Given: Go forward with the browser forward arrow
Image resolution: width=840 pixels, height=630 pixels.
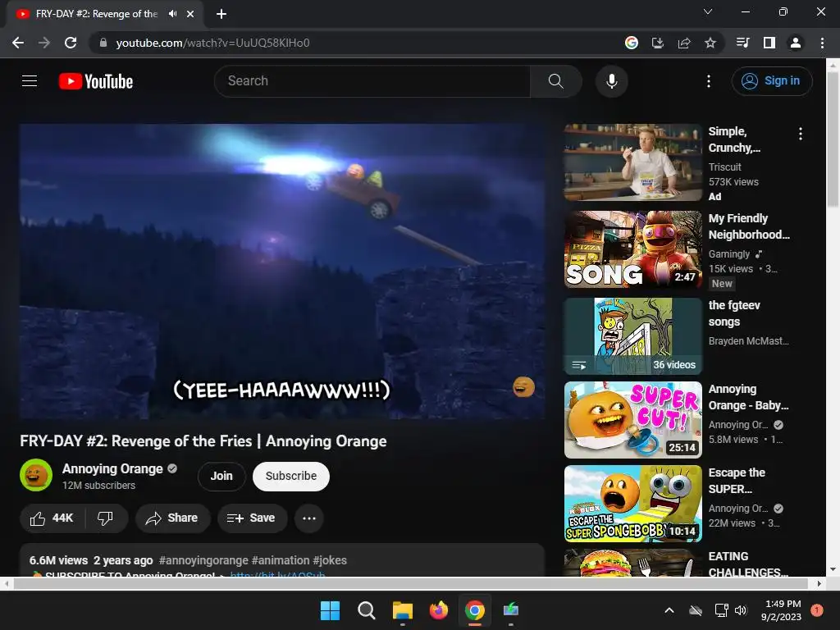Looking at the screenshot, I should click(44, 43).
